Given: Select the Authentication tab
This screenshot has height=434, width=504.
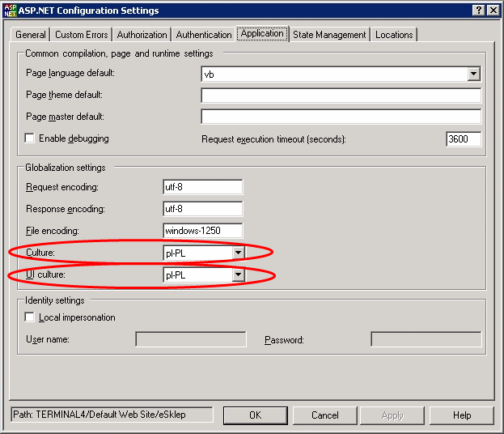Looking at the screenshot, I should [x=204, y=35].
